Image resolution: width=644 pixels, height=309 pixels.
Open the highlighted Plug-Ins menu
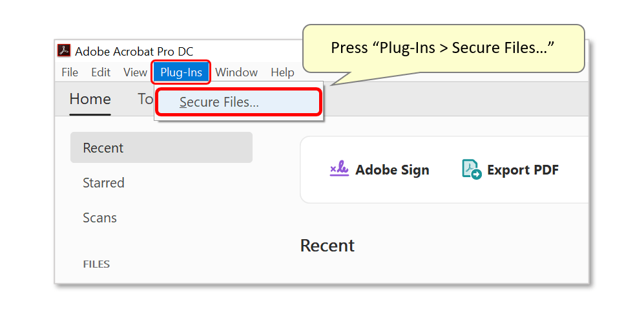[181, 73]
